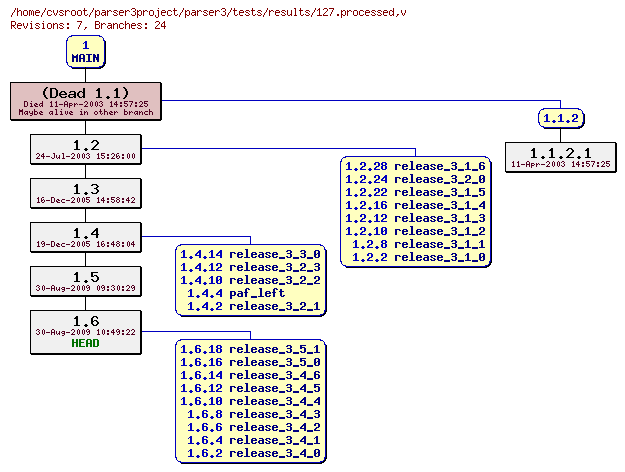Open branch 1.2.10 release_3_1_2

tap(415, 231)
